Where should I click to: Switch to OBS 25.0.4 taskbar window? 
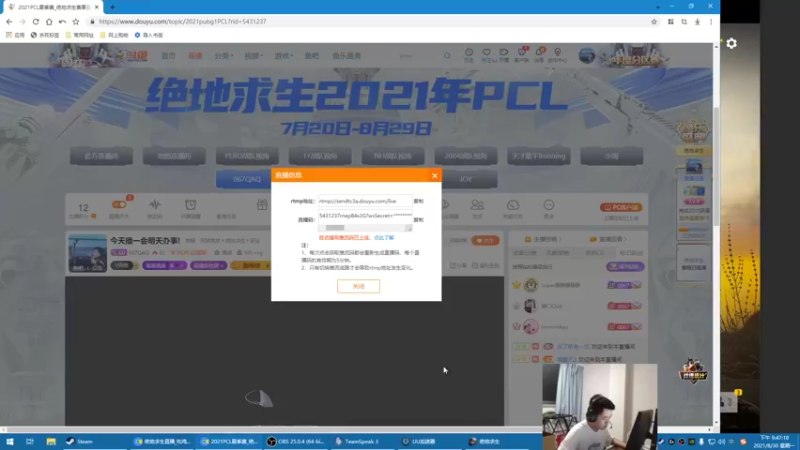point(296,441)
